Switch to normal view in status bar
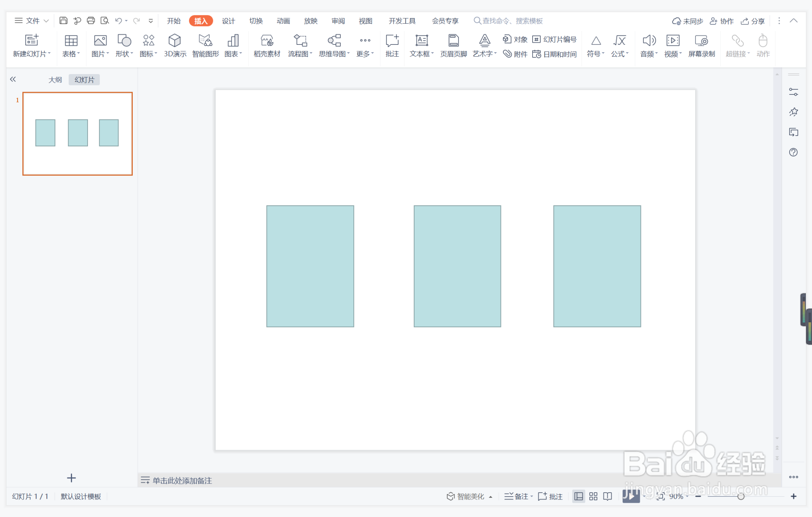Viewport: 812px width, 517px height. (x=578, y=496)
